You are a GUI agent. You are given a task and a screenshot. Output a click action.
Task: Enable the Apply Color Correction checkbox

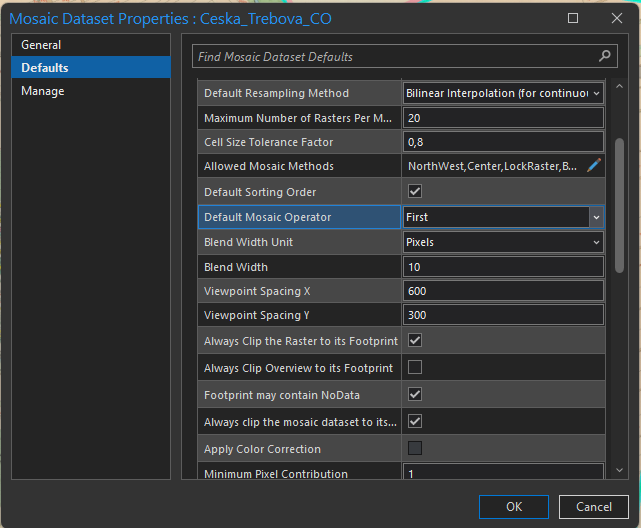(x=415, y=448)
